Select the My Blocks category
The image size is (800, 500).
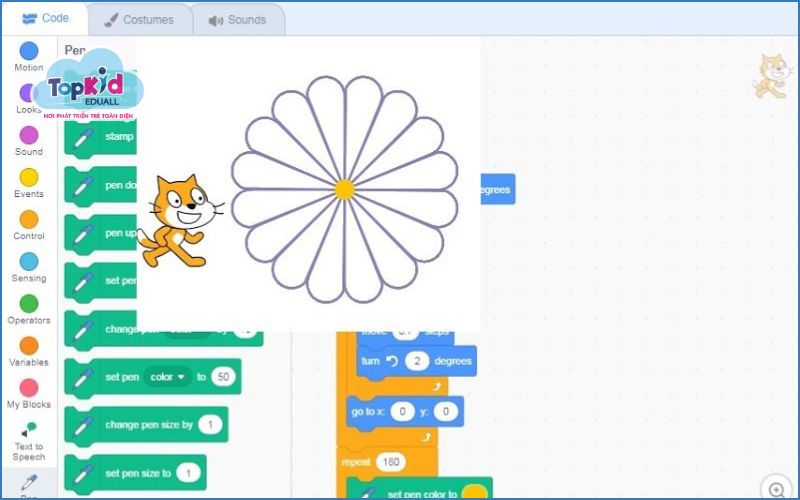(x=29, y=393)
